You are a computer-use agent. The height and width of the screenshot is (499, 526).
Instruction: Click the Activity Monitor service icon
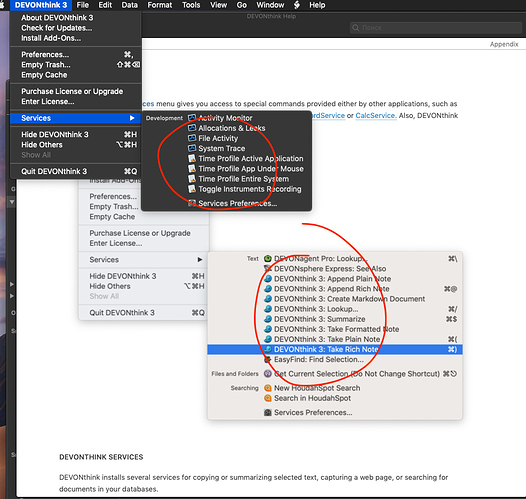[x=192, y=118]
